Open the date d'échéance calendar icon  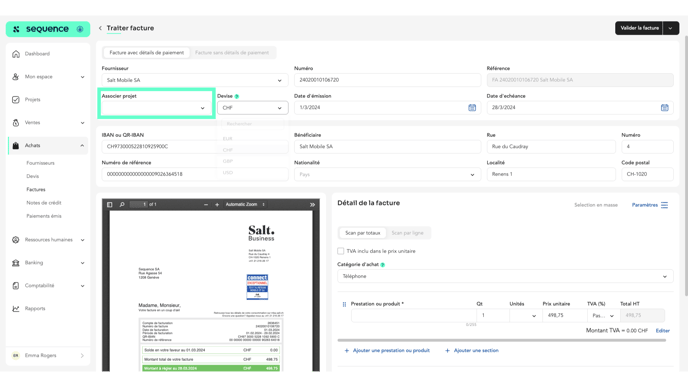[664, 108]
